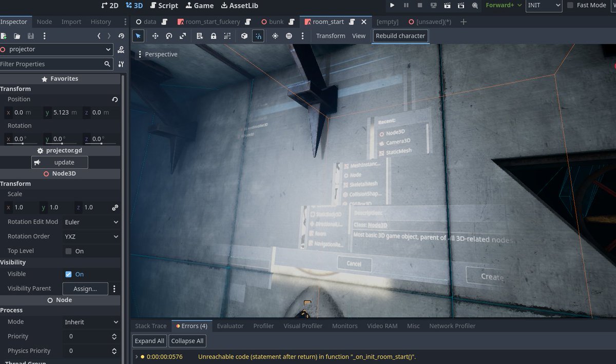The width and height of the screenshot is (616, 364).
Task: Run a specific scene clapperboard icon
Action: pos(461,5)
